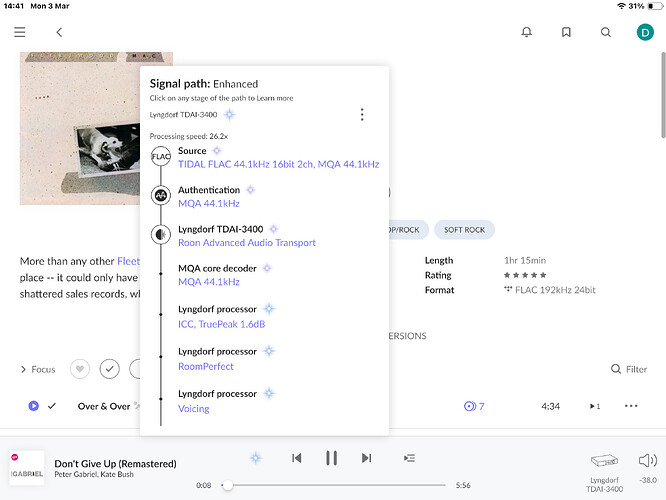
Task: Click the star beside Lyngdorf TDAI-3400 header
Action: [229, 114]
